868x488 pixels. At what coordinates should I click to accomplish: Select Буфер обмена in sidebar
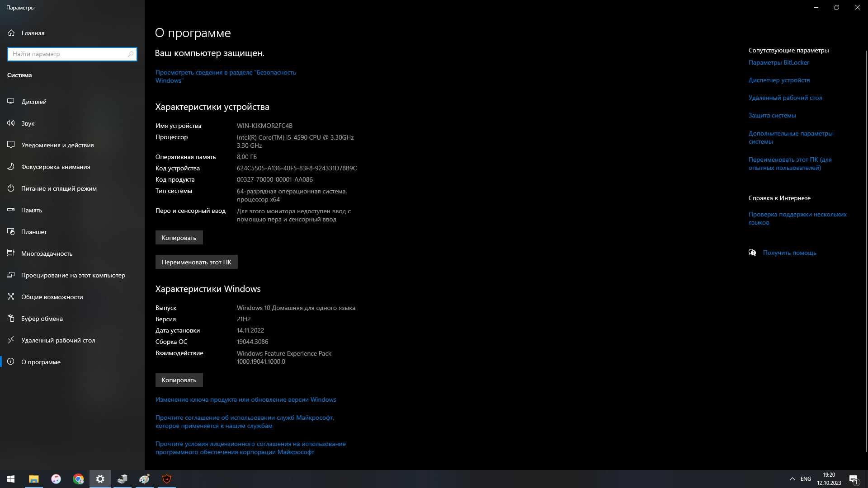72,319
